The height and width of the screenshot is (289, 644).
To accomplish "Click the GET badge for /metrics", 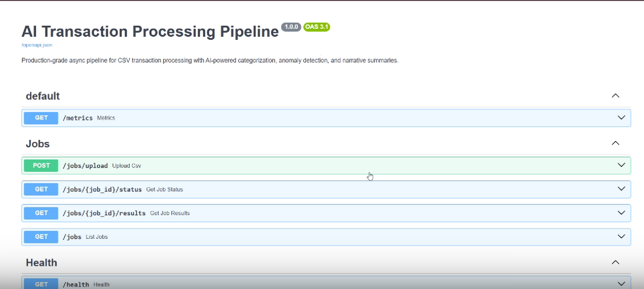I will [41, 118].
